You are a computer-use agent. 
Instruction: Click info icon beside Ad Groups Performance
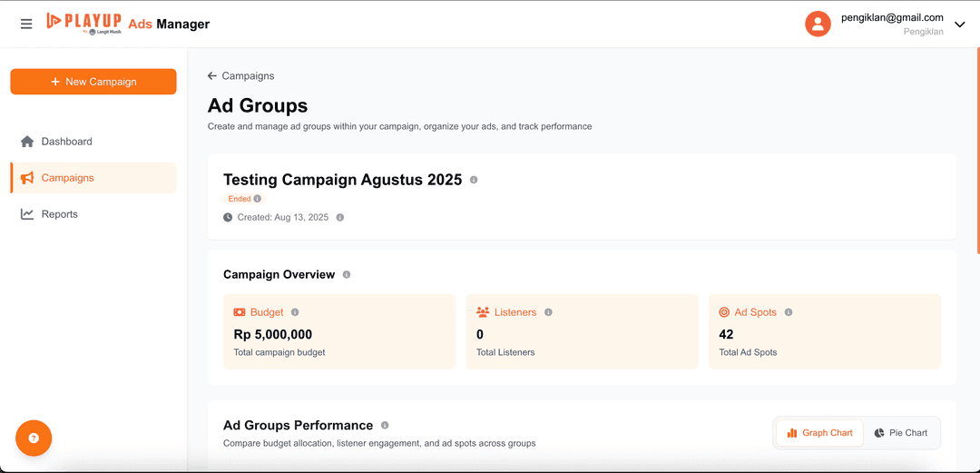385,426
